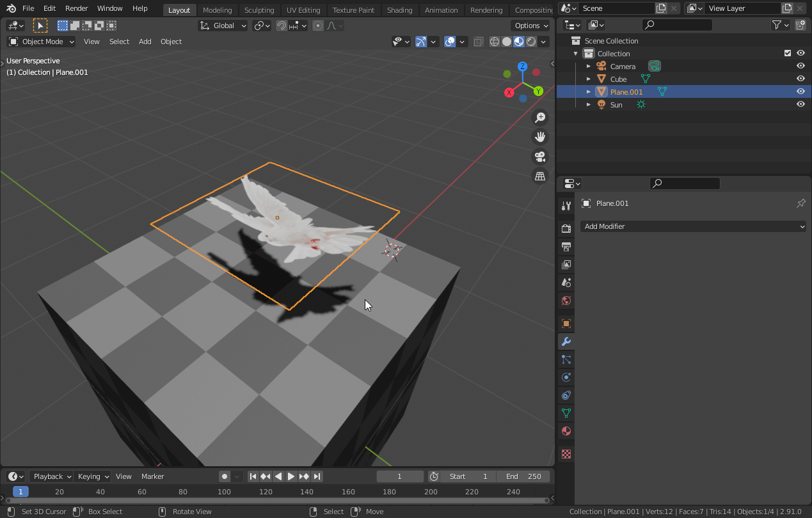This screenshot has width=812, height=518.
Task: Toggle X-ray viewport button
Action: [x=478, y=42]
